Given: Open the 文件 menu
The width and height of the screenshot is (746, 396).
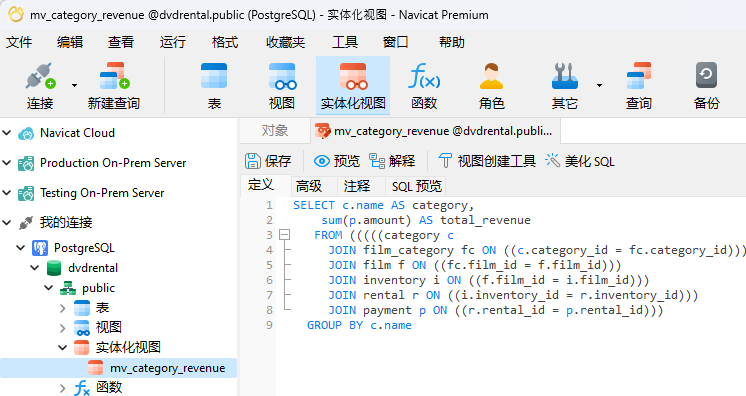Looking at the screenshot, I should pyautogui.click(x=19, y=42).
